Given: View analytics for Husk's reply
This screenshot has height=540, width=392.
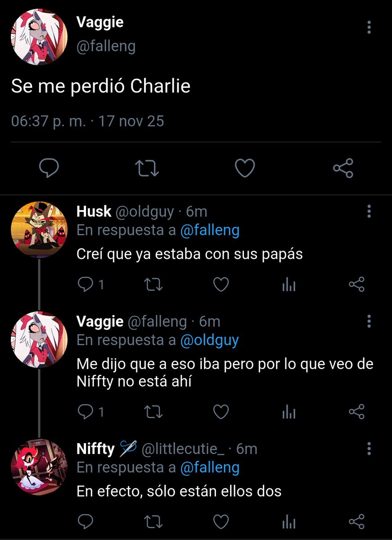Looking at the screenshot, I should (288, 284).
